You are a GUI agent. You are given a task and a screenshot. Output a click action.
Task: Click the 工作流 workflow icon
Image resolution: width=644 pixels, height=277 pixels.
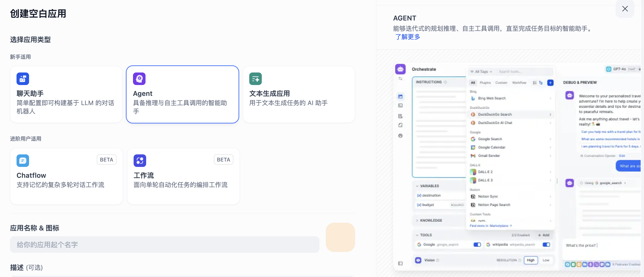coord(140,161)
